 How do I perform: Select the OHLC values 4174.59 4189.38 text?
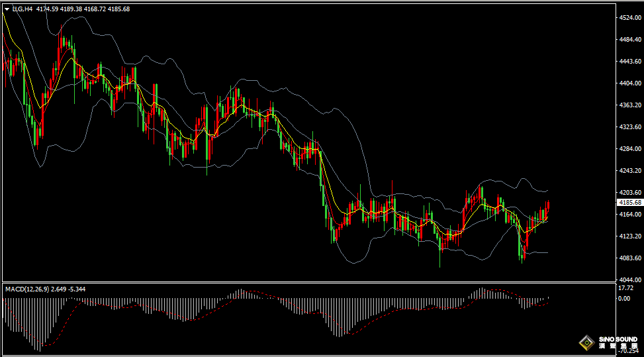pyautogui.click(x=59, y=9)
